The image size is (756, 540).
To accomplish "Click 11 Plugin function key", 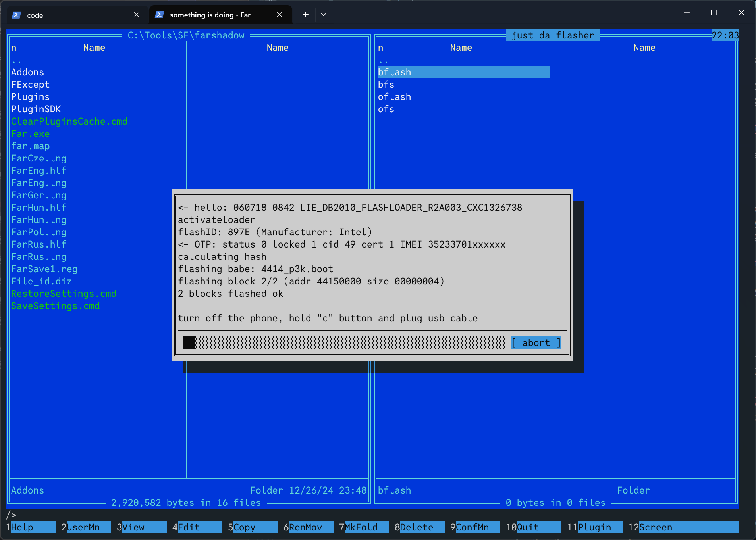I will pos(595,527).
